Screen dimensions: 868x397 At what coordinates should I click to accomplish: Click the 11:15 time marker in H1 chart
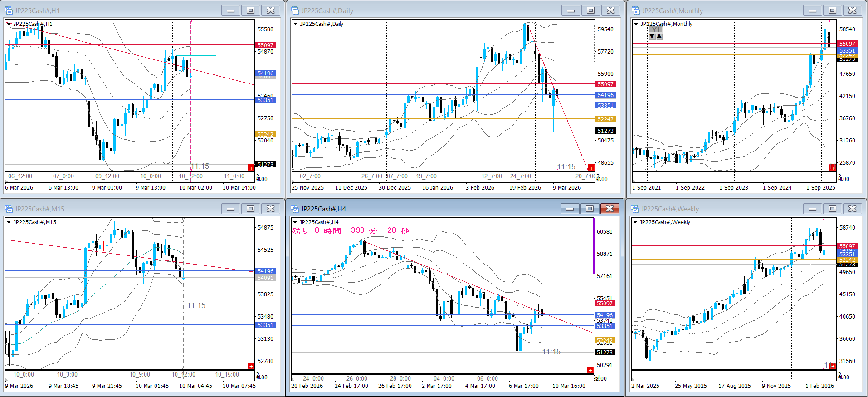[x=200, y=167]
